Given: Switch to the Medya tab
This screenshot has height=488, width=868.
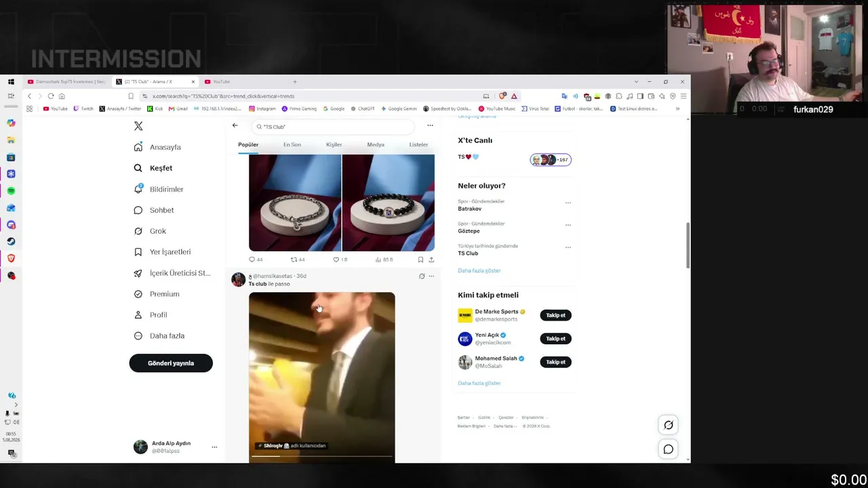Looking at the screenshot, I should click(376, 144).
